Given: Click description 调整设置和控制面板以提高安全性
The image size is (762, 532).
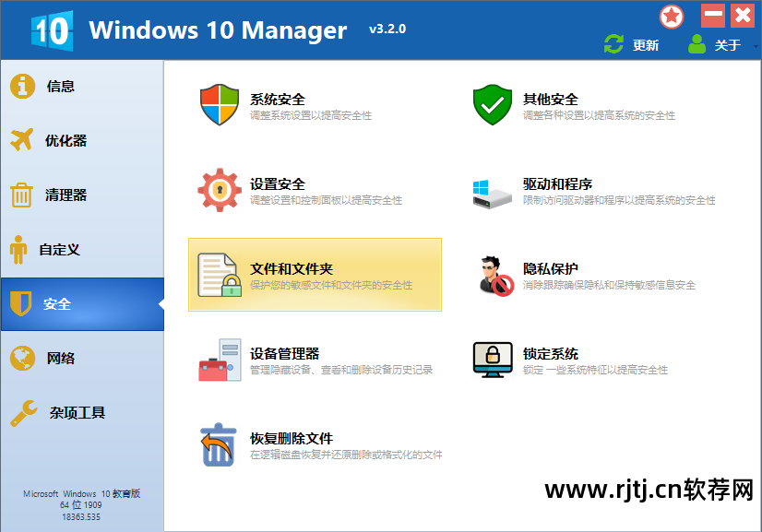Looking at the screenshot, I should (326, 200).
